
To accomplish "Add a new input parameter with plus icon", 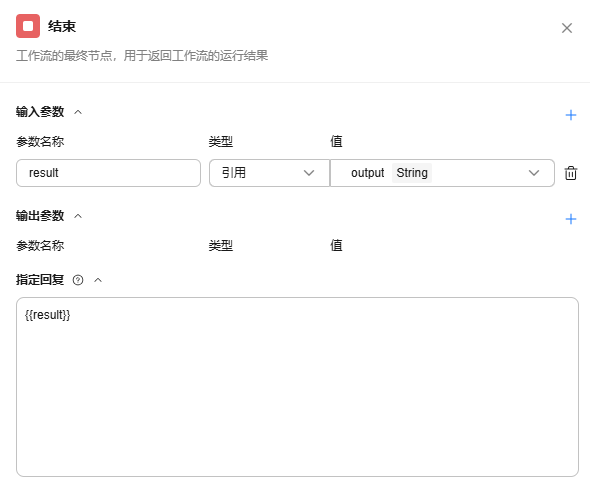I will click(571, 115).
